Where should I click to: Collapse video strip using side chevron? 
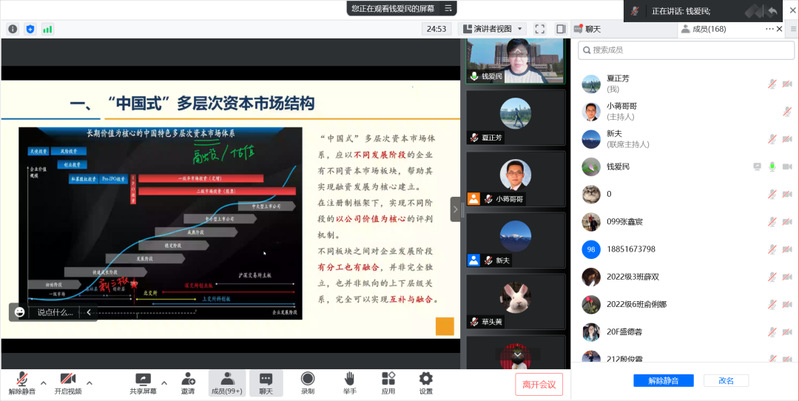pyautogui.click(x=456, y=209)
